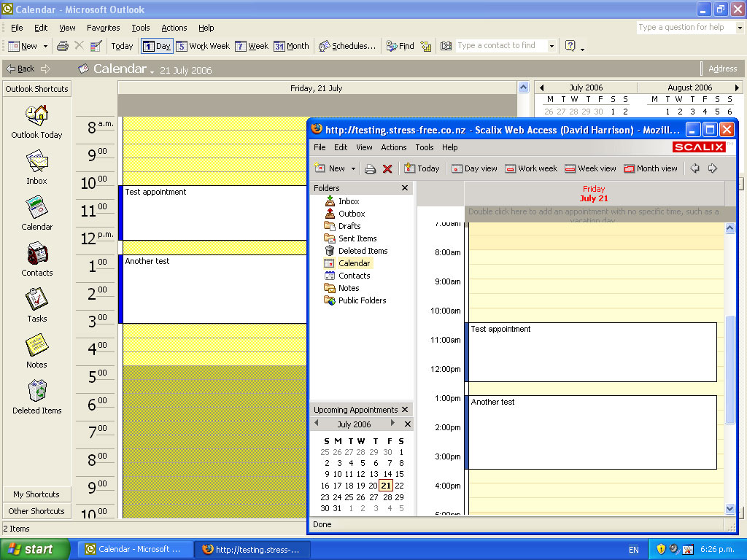
Task: Open the Calendar folder title dropdown
Action: coord(152,72)
